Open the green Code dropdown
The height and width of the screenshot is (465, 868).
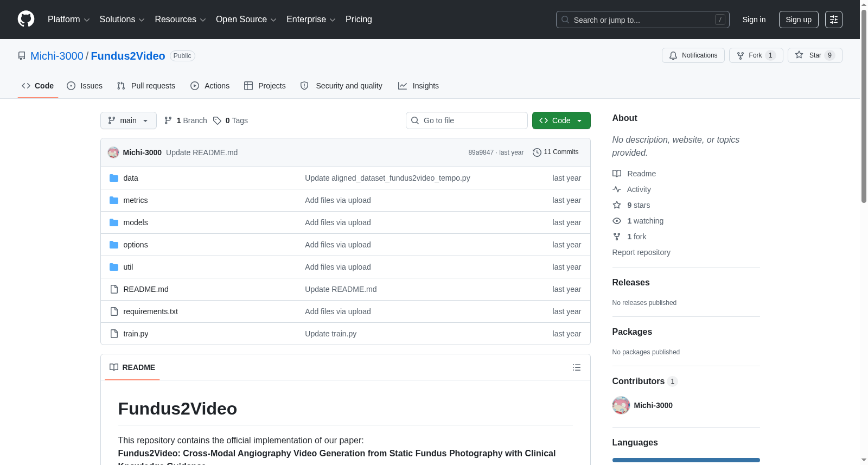pyautogui.click(x=561, y=120)
